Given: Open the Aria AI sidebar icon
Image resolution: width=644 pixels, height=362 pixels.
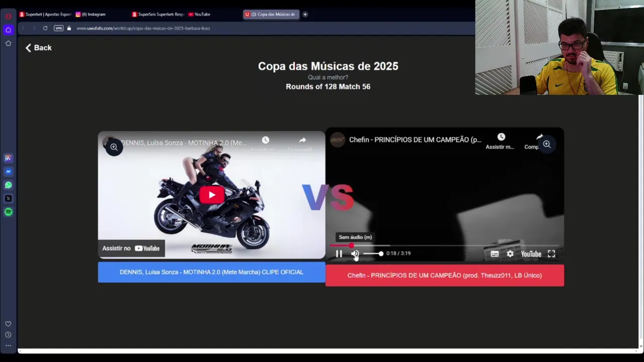Looking at the screenshot, I should click(8, 158).
